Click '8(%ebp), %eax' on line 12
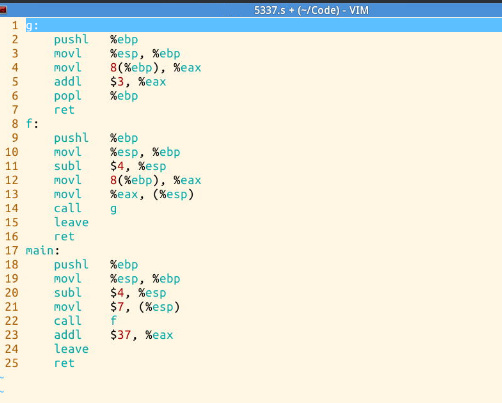The image size is (502, 403). 155,180
